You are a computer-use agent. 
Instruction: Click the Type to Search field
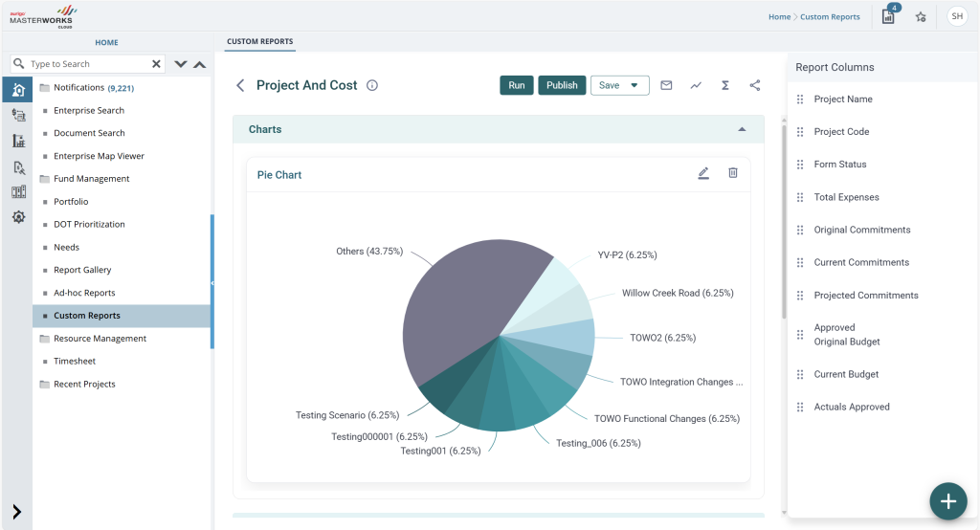[x=87, y=64]
